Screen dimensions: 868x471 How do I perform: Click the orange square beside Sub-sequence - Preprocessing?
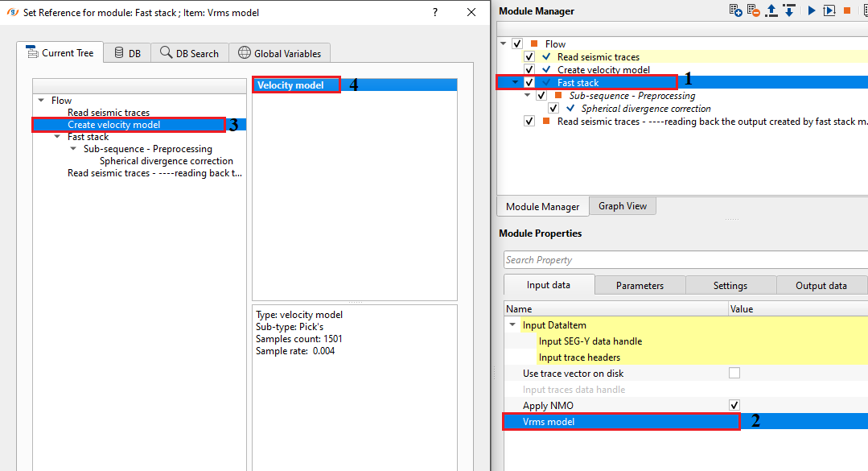558,95
